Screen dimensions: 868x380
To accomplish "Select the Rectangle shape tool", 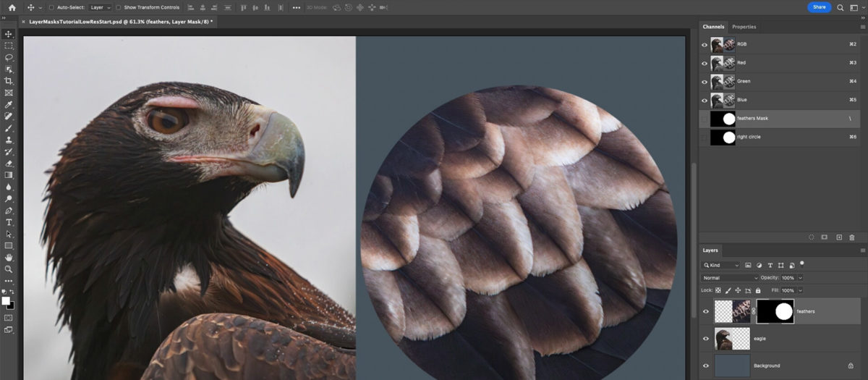I will click(x=9, y=245).
